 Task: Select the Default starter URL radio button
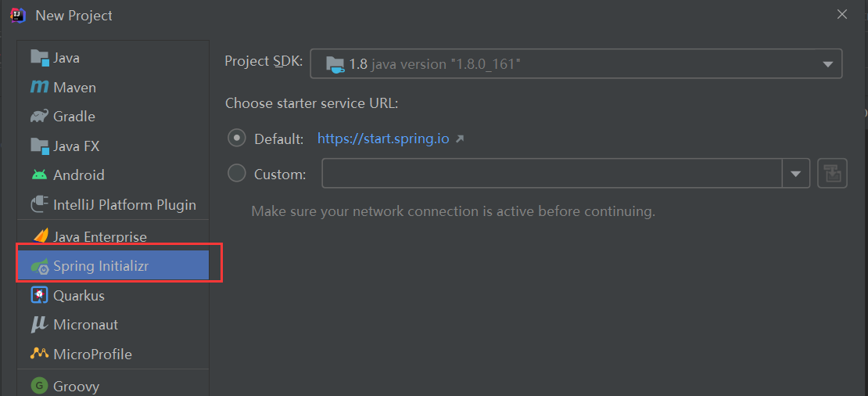point(236,138)
